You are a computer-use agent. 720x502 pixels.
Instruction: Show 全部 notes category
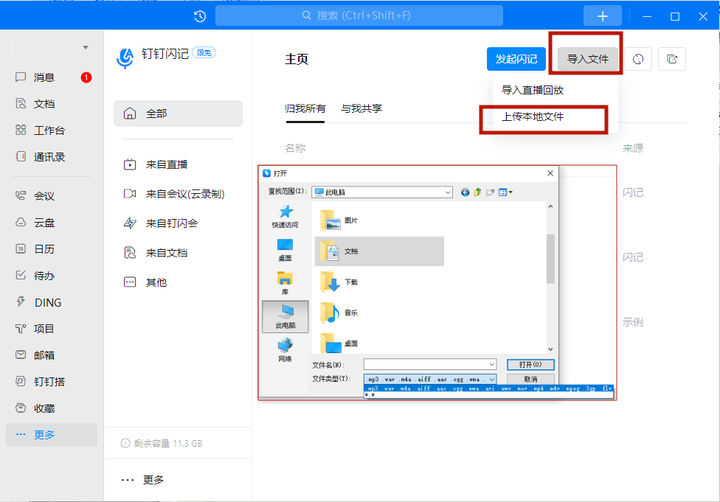point(178,113)
